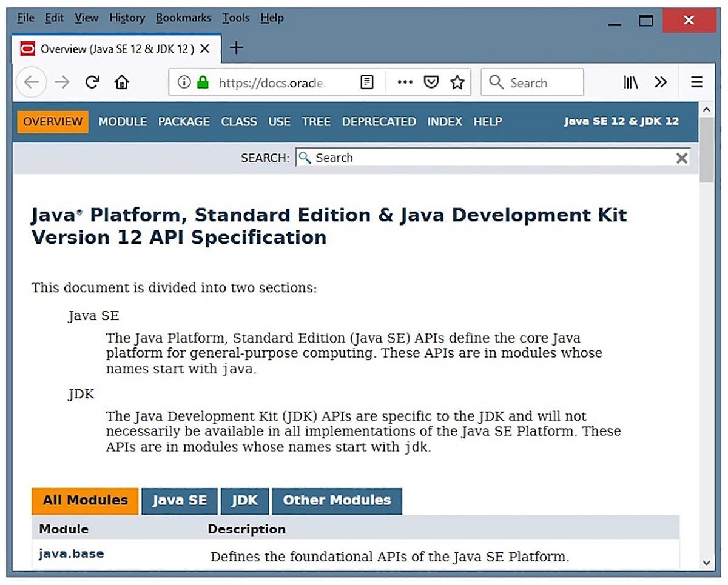This screenshot has height=585, width=728.
Task: Open the javadoc HELP link
Action: coord(488,122)
